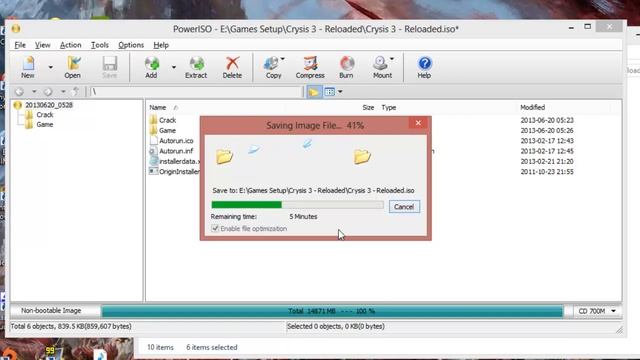Click the 2013-06-20 05:23 modified date
The image size is (640, 360).
coord(547,120)
